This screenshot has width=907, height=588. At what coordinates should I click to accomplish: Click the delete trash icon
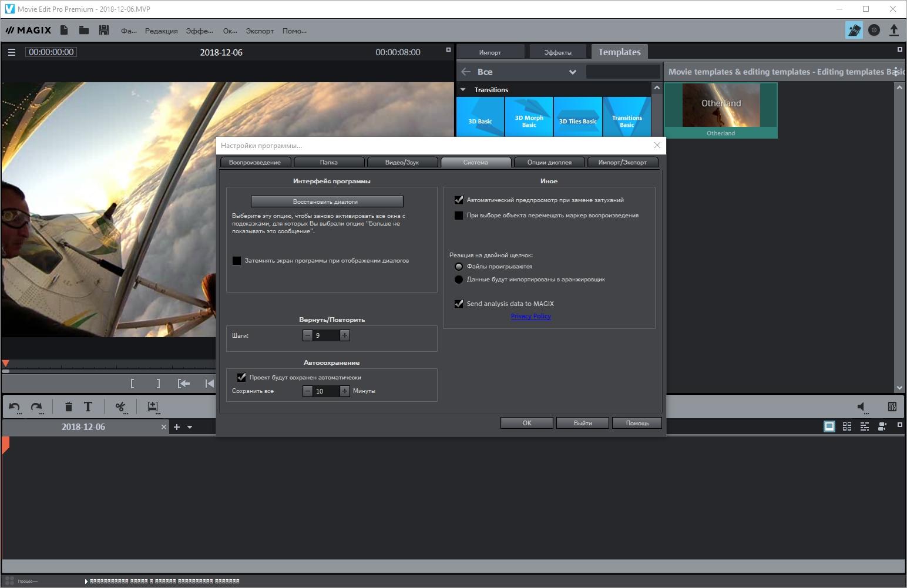coord(68,406)
